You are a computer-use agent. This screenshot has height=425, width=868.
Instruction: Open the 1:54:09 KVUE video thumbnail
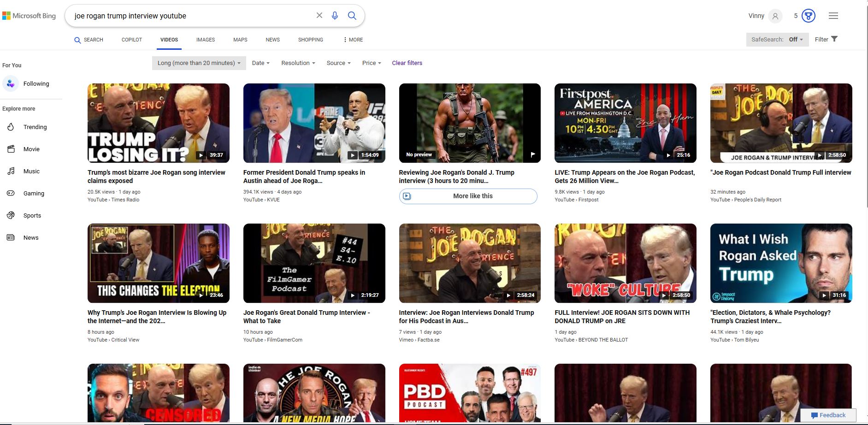(314, 123)
